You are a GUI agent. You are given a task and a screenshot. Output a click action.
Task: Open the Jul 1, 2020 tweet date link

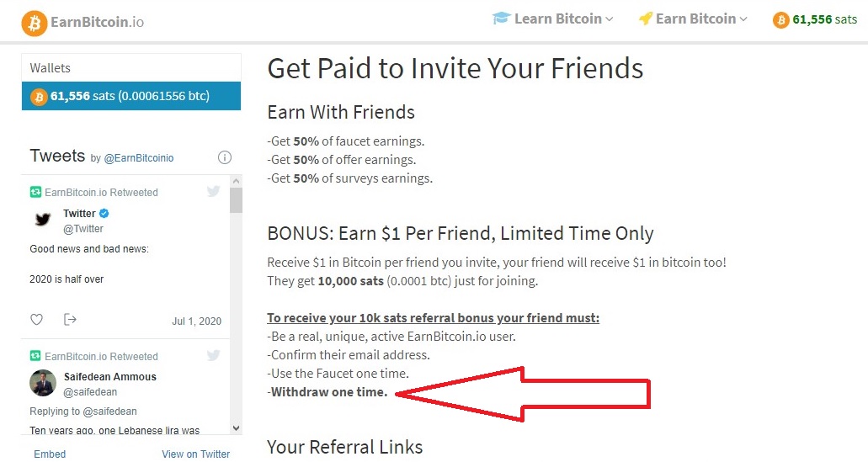pyautogui.click(x=196, y=321)
